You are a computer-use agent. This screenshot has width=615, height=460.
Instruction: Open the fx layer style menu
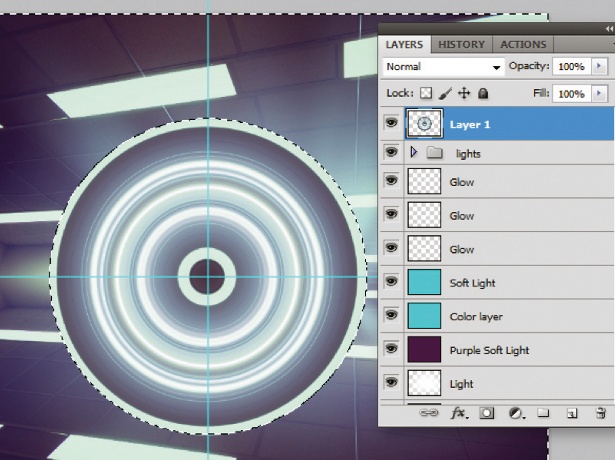[x=459, y=413]
